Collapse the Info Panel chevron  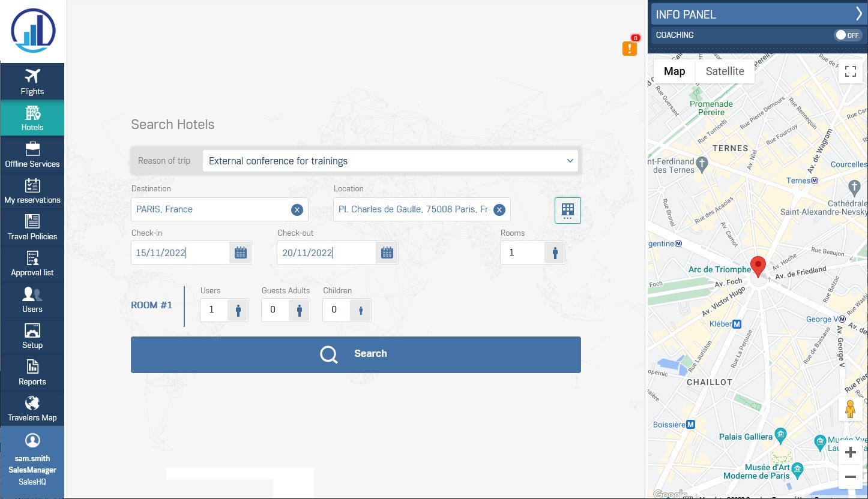(x=858, y=14)
